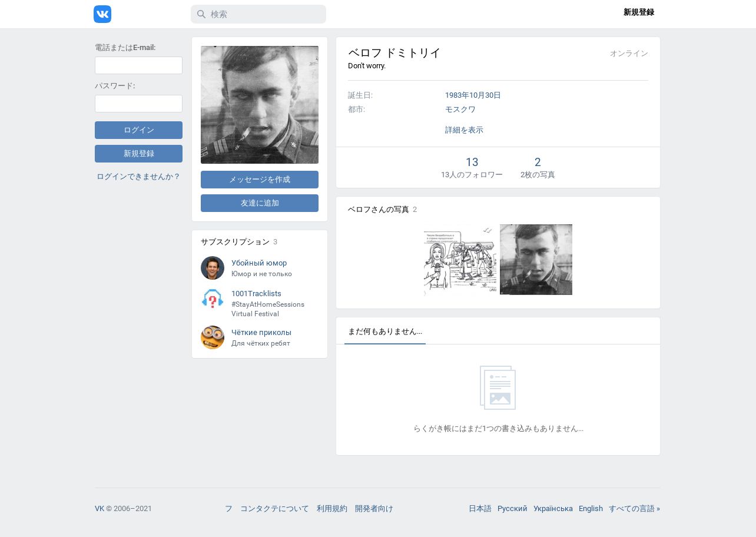This screenshot has width=756, height=537.
Task: Switch language to 日本語
Action: [x=480, y=509]
